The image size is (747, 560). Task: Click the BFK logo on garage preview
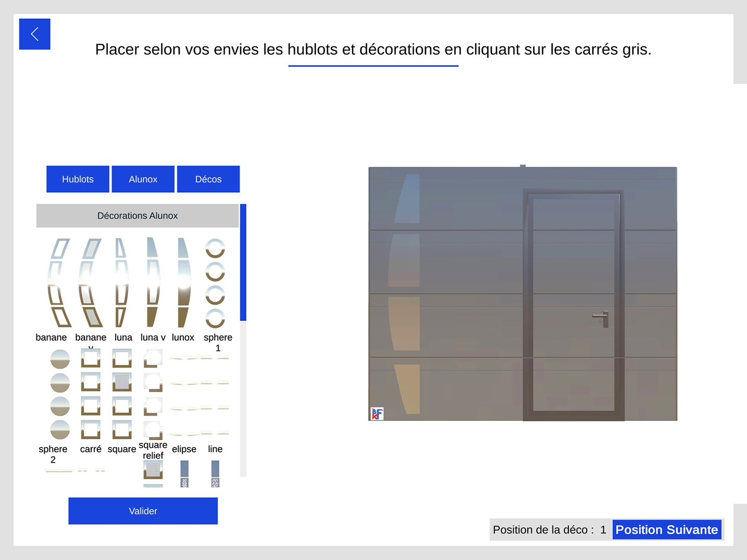pos(377,414)
